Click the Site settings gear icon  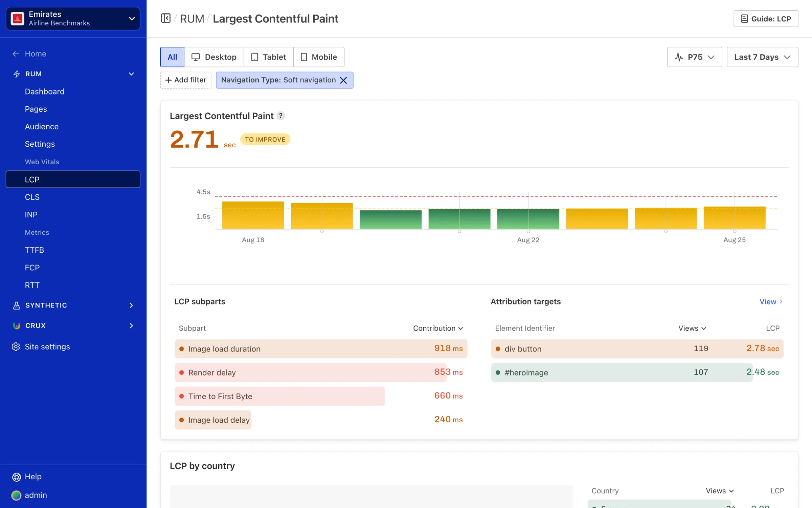16,347
